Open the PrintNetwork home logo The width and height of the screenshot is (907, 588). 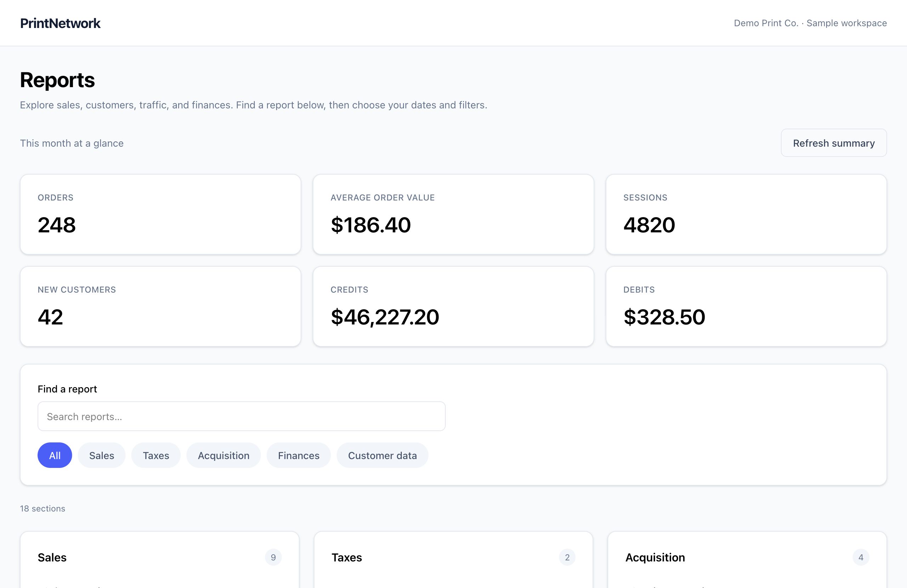(x=60, y=23)
